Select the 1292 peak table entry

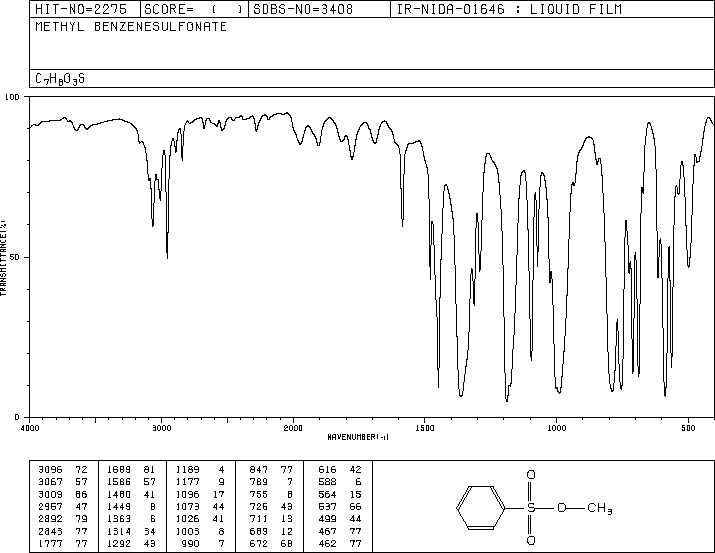point(131,543)
